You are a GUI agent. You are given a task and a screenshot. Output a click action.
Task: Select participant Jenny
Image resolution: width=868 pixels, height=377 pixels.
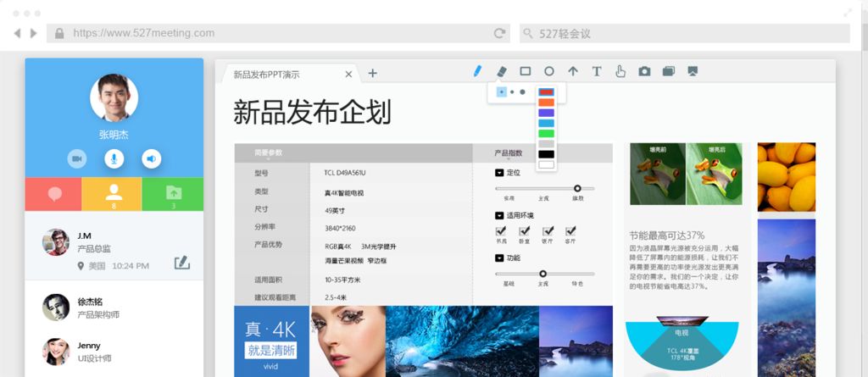(114, 352)
